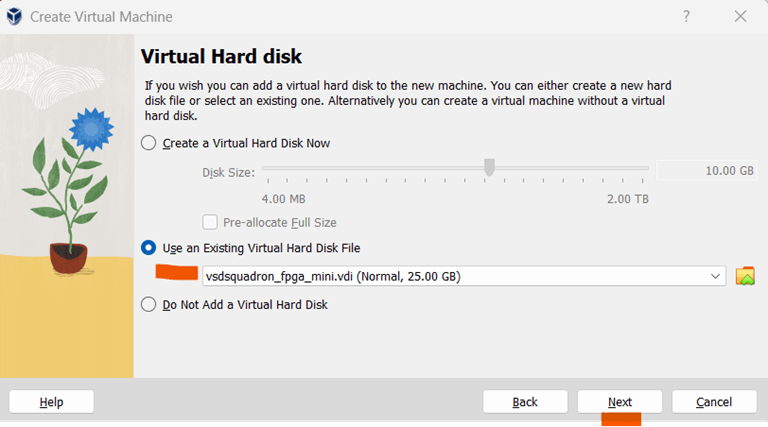Click the 10.00 GB disk size field

pos(706,171)
